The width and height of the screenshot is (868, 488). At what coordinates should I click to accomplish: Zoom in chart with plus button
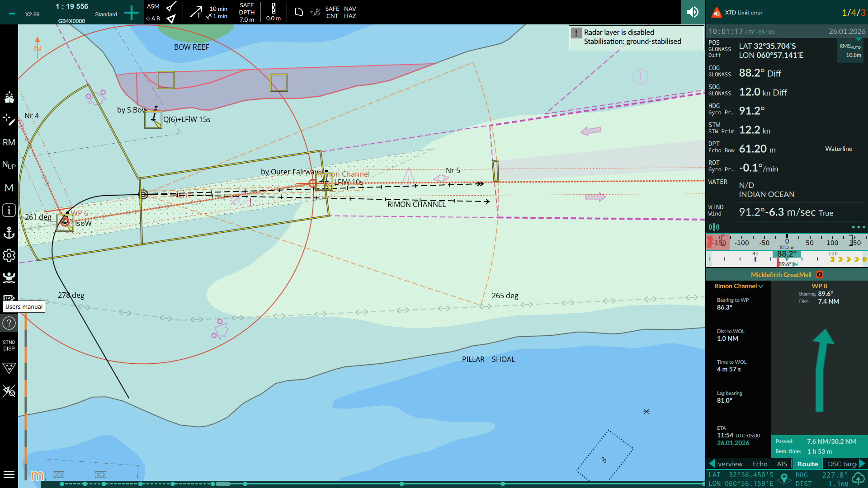point(131,13)
